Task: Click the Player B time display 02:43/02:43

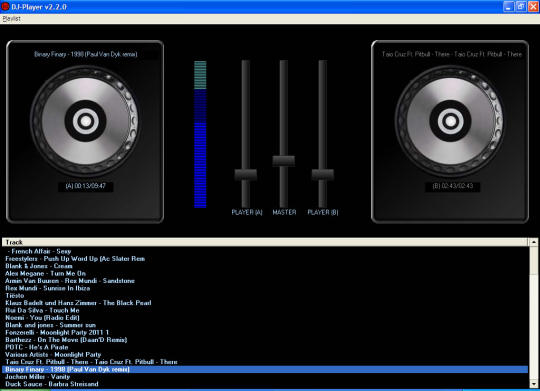Action: [453, 186]
